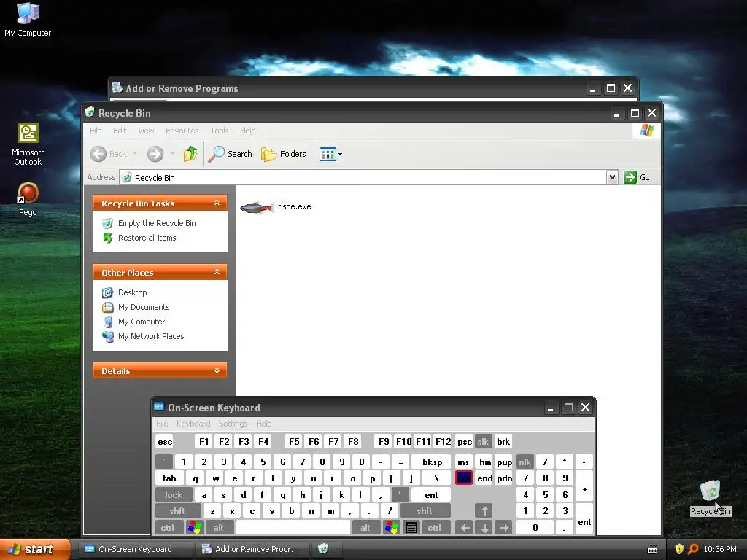747x560 pixels.
Task: Click the Address field showing Recycle Bin
Action: point(363,178)
